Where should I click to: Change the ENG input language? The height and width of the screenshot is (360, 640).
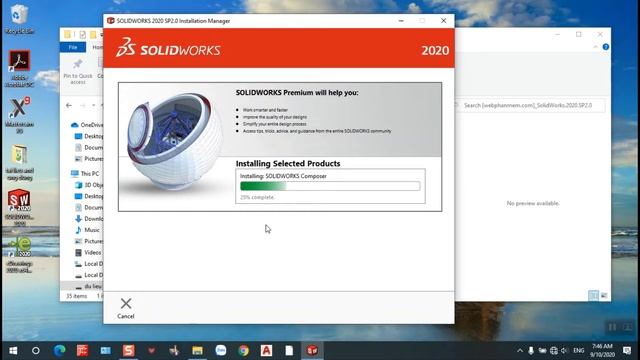pyautogui.click(x=578, y=351)
